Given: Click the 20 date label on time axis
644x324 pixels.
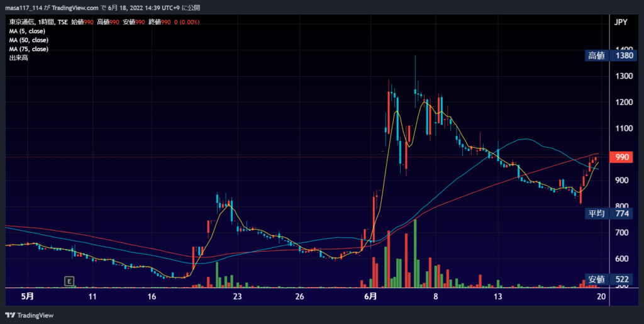Looking at the screenshot, I should point(601,296).
